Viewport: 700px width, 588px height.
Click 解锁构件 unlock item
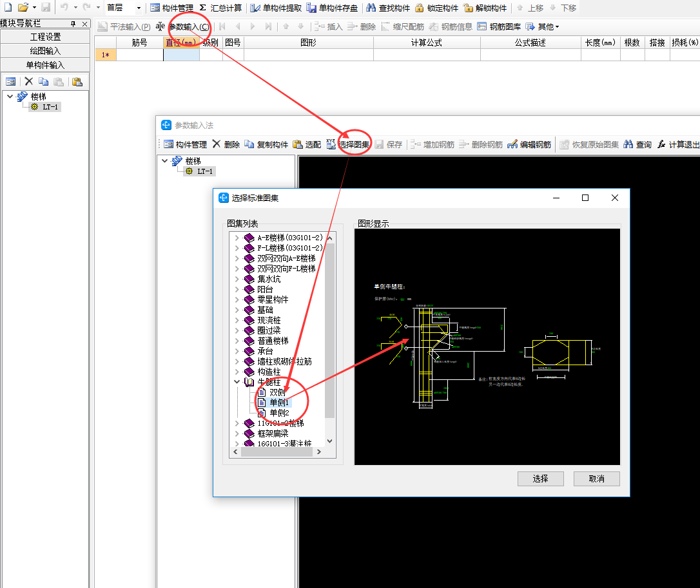pyautogui.click(x=485, y=8)
